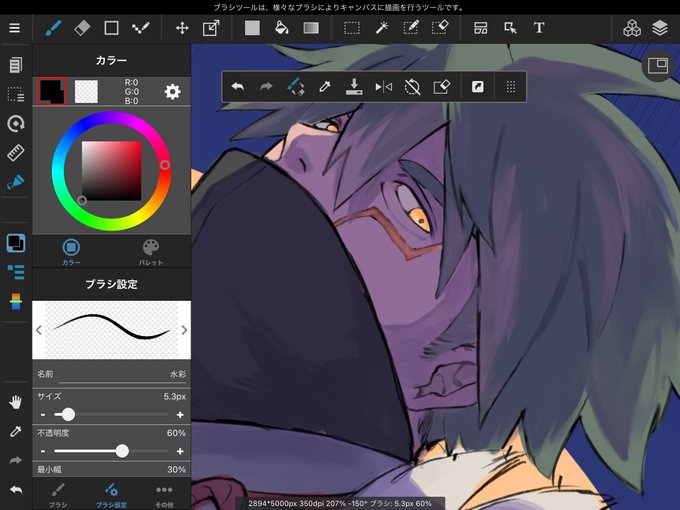Switch to the ブラシ設定 bottom tab
The image size is (680, 510).
coord(111,495)
